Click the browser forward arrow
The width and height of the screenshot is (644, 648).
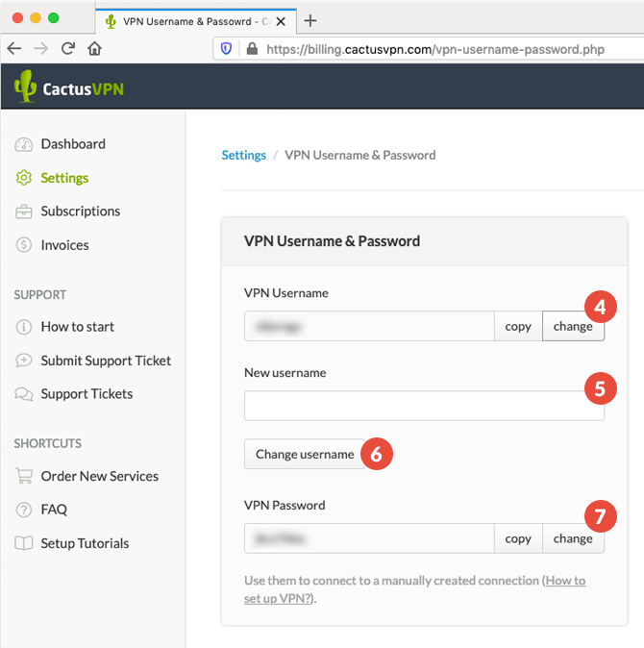[x=41, y=49]
